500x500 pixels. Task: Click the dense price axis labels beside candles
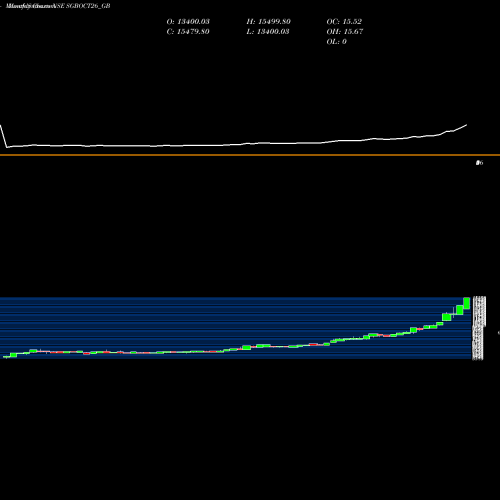tap(479, 328)
